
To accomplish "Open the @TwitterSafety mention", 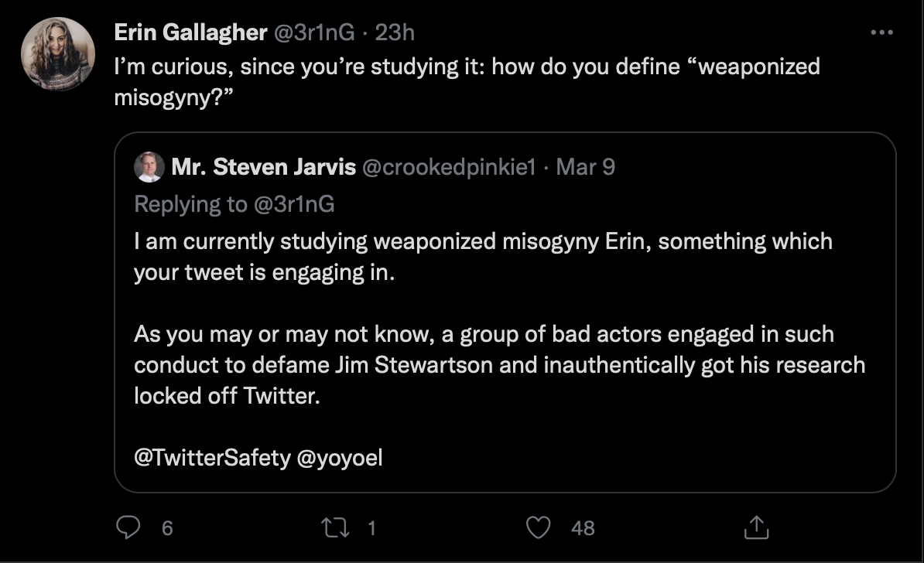I will 212,458.
